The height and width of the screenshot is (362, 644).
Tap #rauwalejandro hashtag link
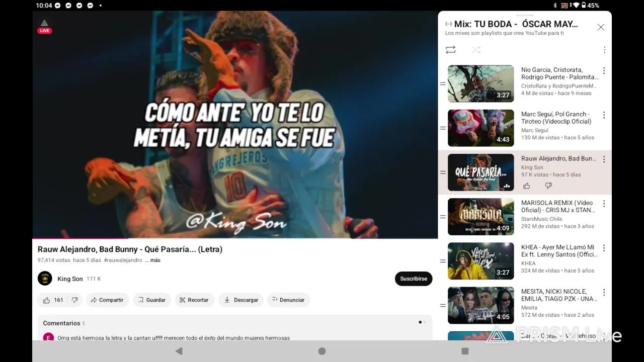pyautogui.click(x=123, y=260)
